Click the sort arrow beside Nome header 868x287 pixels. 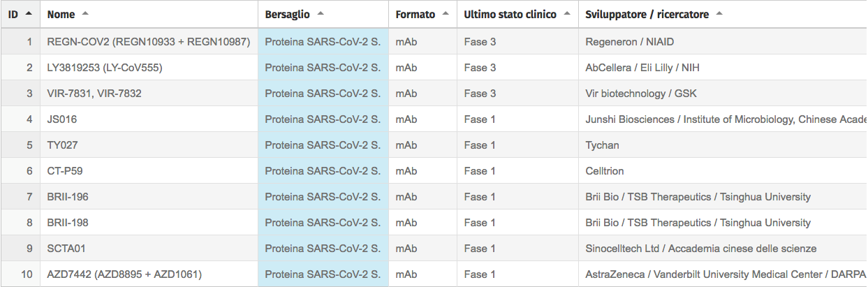point(85,14)
